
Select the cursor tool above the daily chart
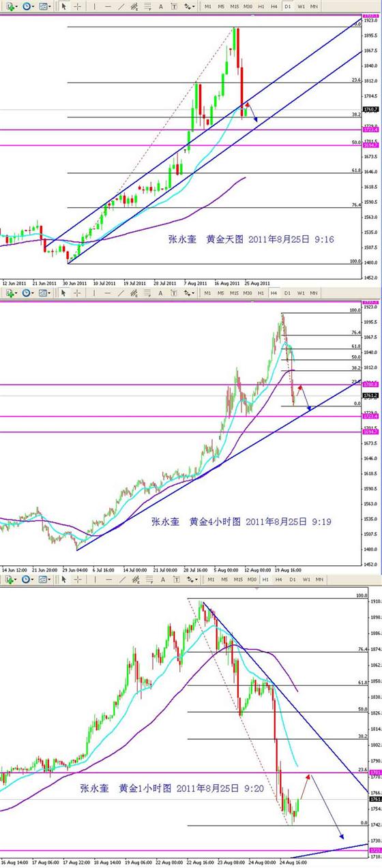64,6
